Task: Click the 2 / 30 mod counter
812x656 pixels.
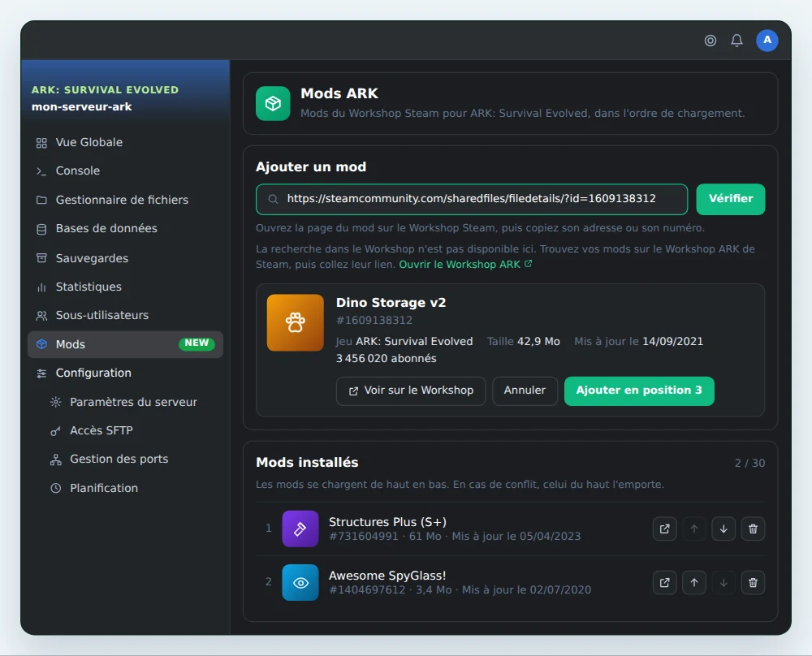Action: 749,463
